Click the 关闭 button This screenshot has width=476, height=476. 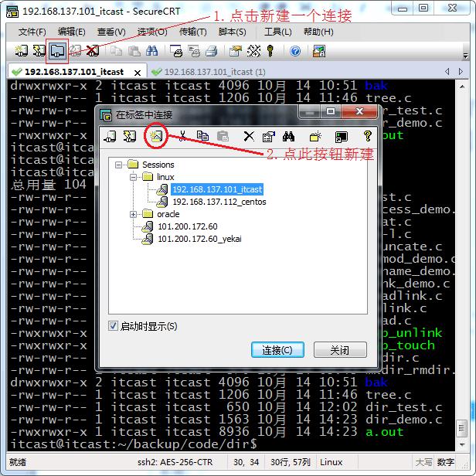[340, 350]
